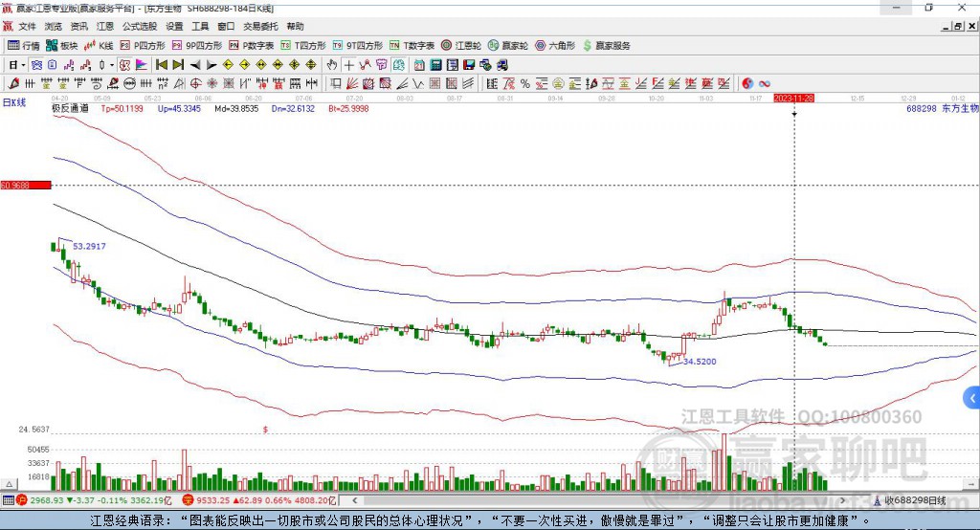The height and width of the screenshot is (530, 980).
Task: Switch to K线 view button
Action: pyautogui.click(x=99, y=46)
